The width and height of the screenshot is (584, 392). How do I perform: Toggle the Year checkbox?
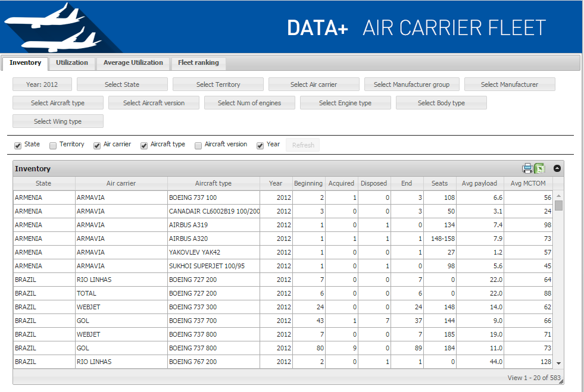point(260,145)
